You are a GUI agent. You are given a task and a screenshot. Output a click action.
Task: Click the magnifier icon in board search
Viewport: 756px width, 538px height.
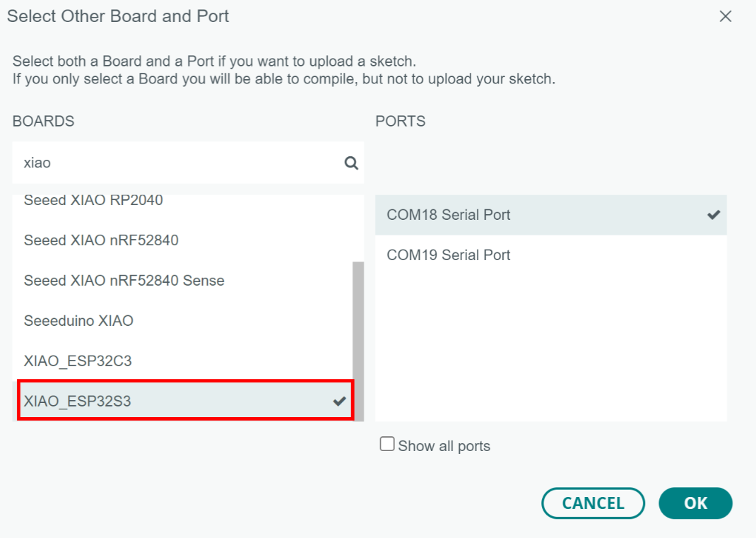coord(350,163)
